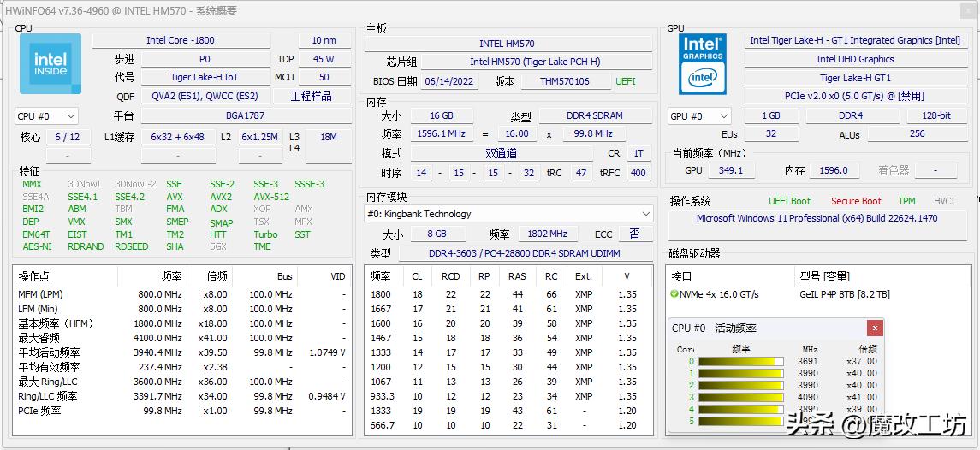Screen dimensions: 980x450
Task: Select the BGA1787 platform field
Action: pos(245,115)
